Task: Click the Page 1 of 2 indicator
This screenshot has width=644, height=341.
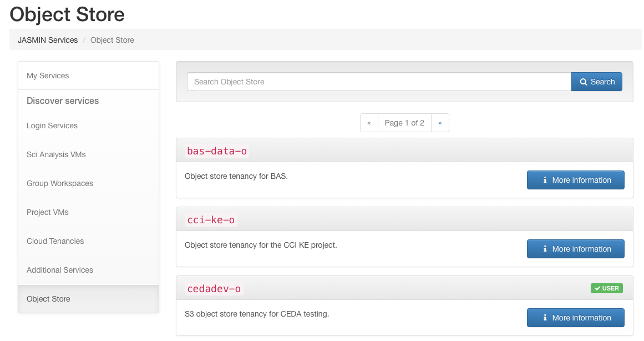Action: pyautogui.click(x=404, y=123)
